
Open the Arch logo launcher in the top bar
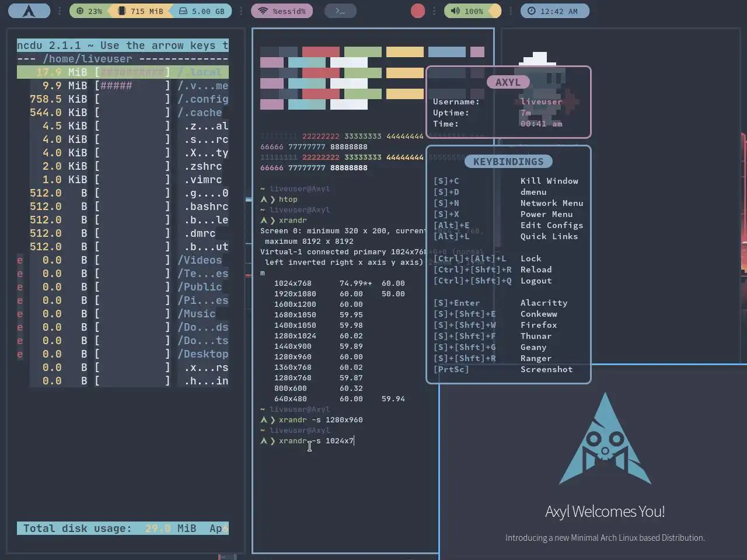(x=29, y=11)
